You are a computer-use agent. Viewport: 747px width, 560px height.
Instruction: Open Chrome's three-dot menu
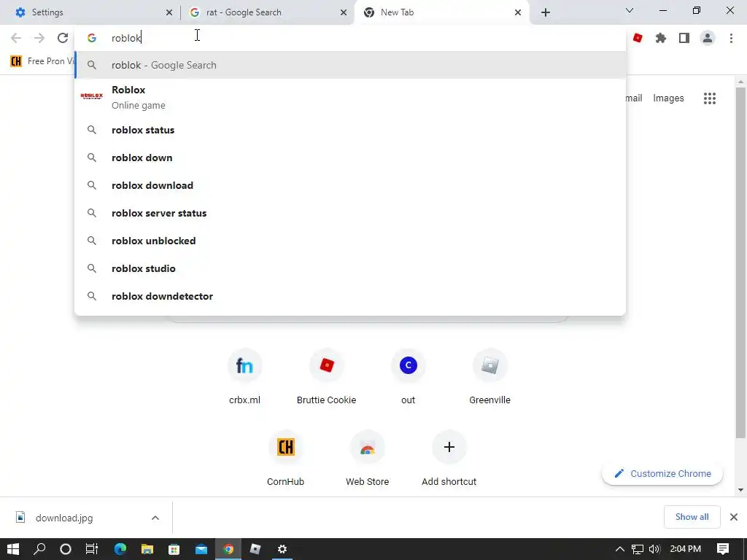[731, 38]
